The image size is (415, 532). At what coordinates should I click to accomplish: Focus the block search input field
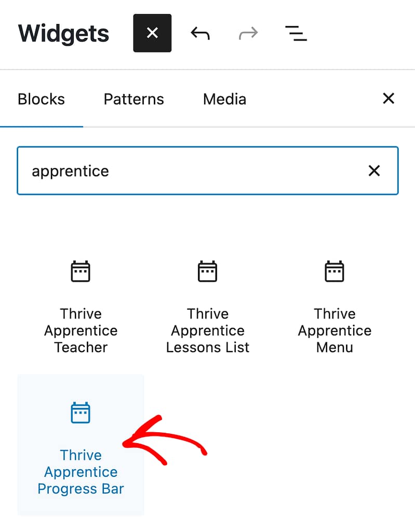coord(192,171)
